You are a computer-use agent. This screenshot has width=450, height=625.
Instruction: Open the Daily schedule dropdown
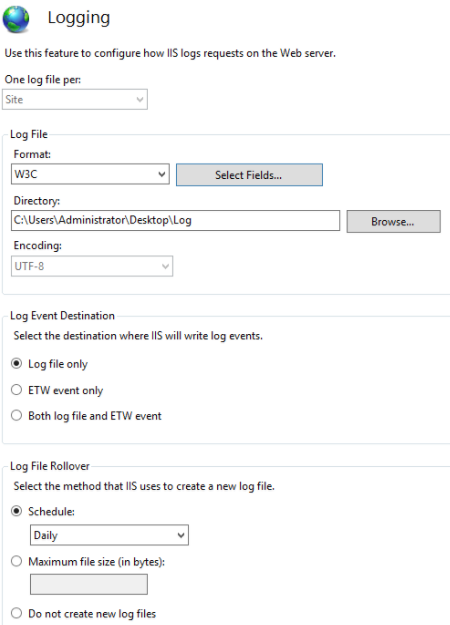coord(109,535)
